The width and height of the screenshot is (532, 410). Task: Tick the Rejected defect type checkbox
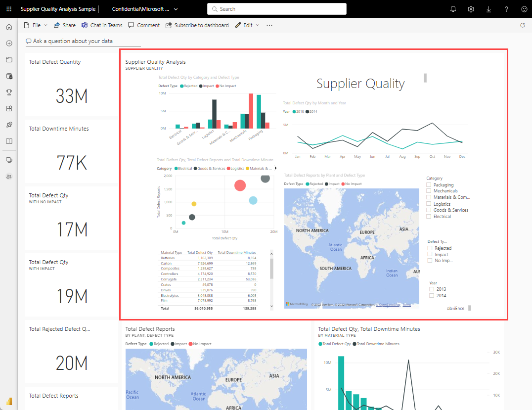[430, 248]
